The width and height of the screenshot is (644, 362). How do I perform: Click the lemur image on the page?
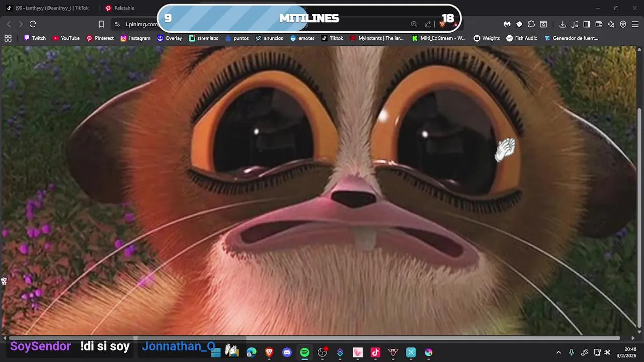(x=319, y=191)
